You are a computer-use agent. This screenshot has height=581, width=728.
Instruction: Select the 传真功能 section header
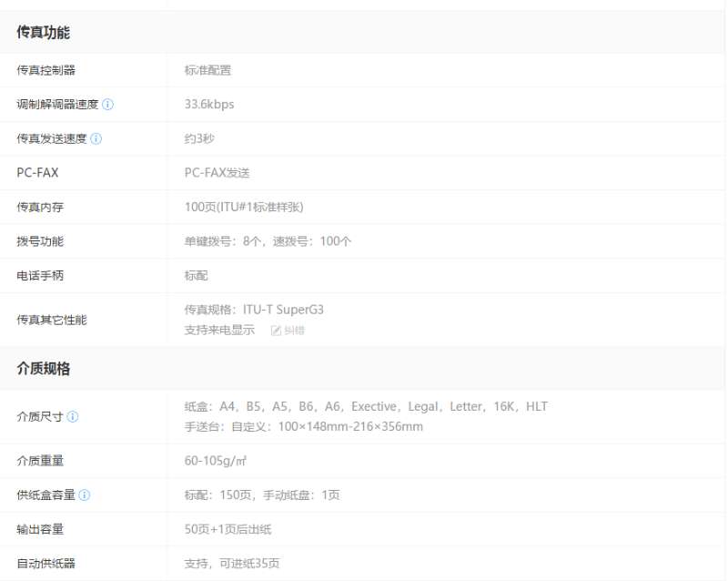pos(43,33)
